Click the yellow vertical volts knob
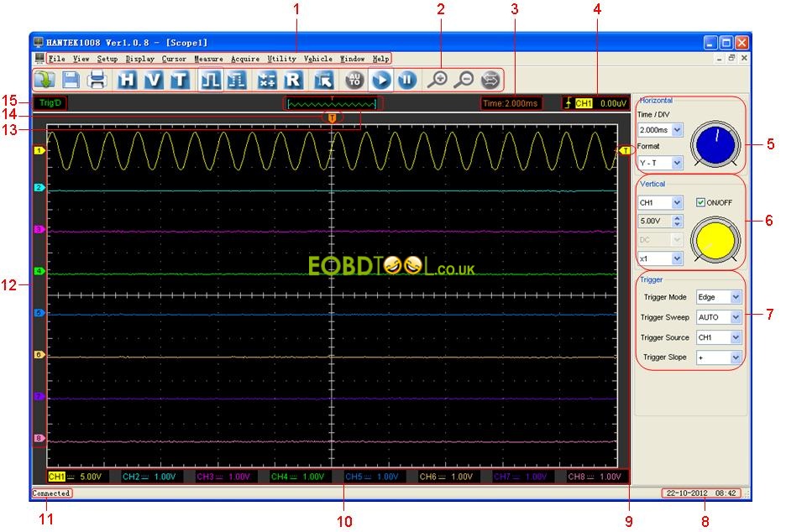 [x=715, y=241]
